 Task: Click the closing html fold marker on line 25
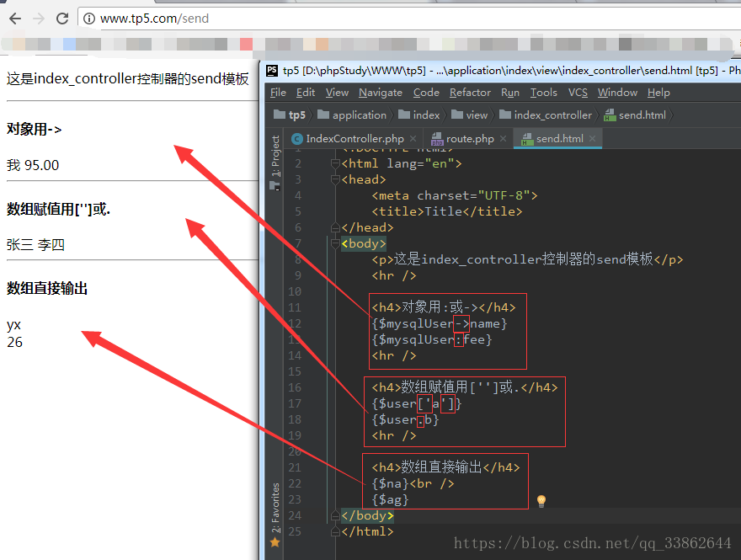click(335, 531)
